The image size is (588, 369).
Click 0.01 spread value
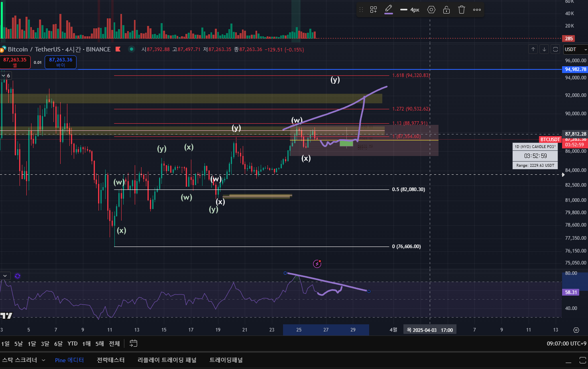[x=37, y=63]
